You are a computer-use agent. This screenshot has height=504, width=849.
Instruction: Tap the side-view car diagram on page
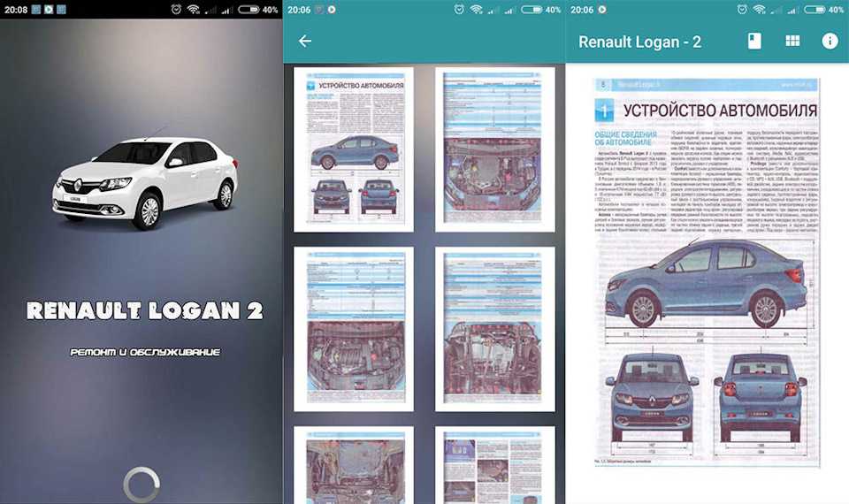tap(706, 284)
